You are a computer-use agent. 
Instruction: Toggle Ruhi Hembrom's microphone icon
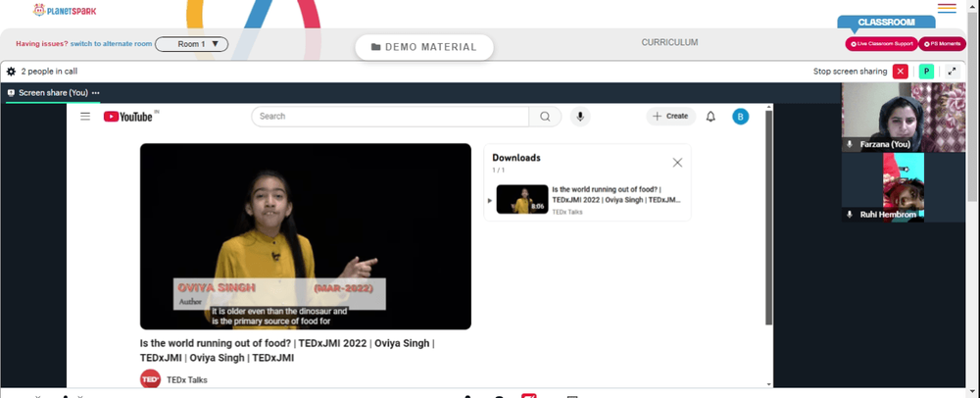pyautogui.click(x=850, y=215)
